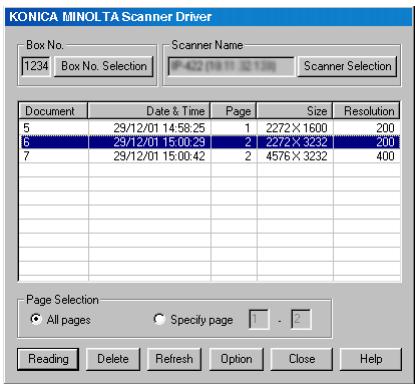Sort by the Date & Time column header

149,111
